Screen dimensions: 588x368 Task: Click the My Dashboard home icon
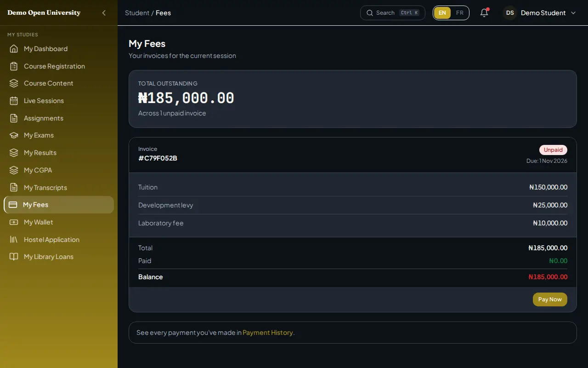click(x=14, y=49)
